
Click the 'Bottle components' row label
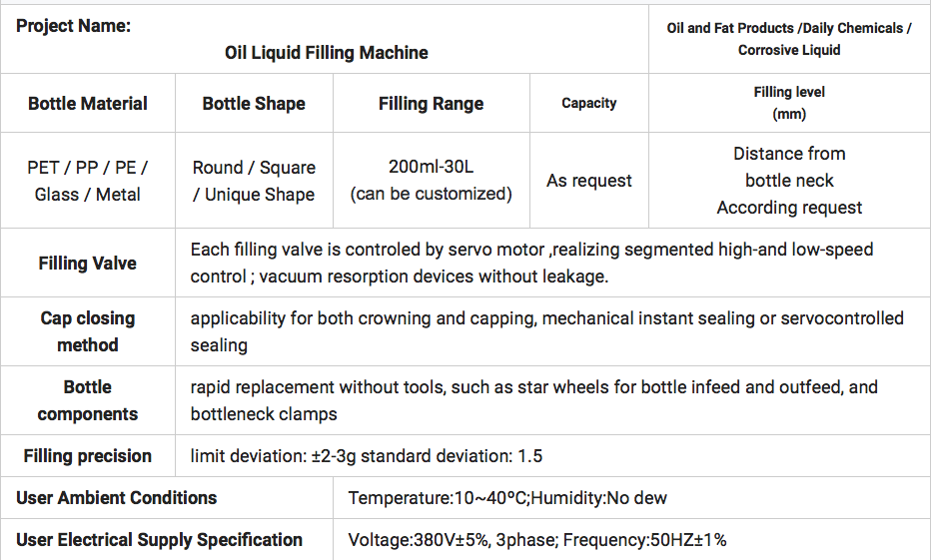(88, 400)
